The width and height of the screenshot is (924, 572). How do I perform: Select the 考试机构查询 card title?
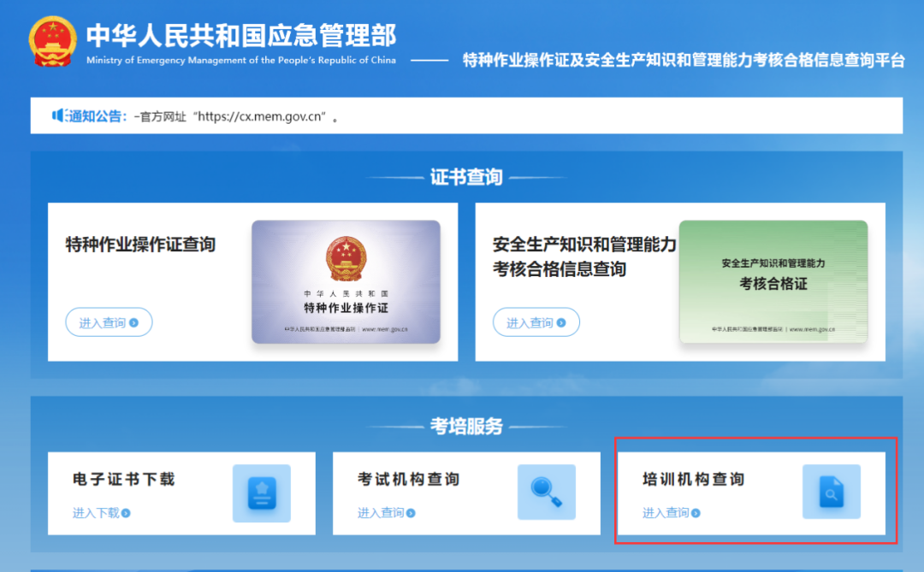[408, 480]
